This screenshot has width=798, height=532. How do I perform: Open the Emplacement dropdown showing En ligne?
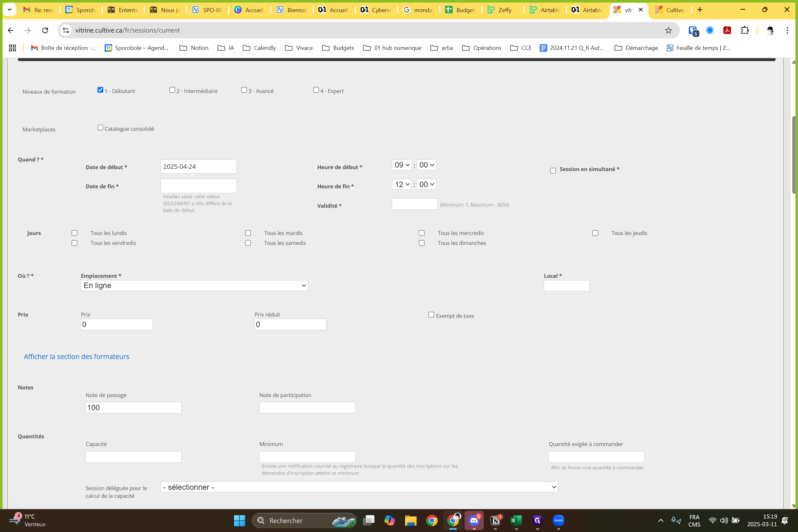194,285
